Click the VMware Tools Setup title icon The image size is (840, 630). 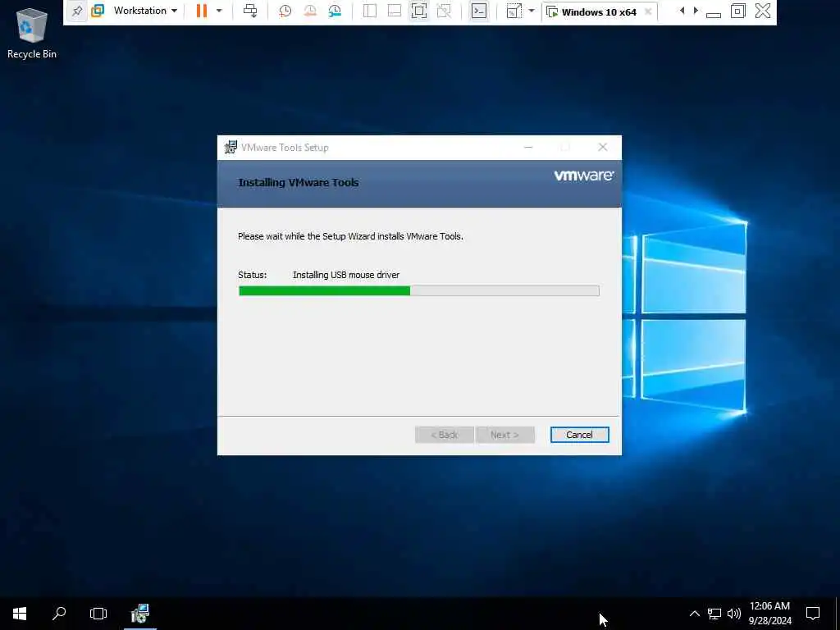click(231, 148)
